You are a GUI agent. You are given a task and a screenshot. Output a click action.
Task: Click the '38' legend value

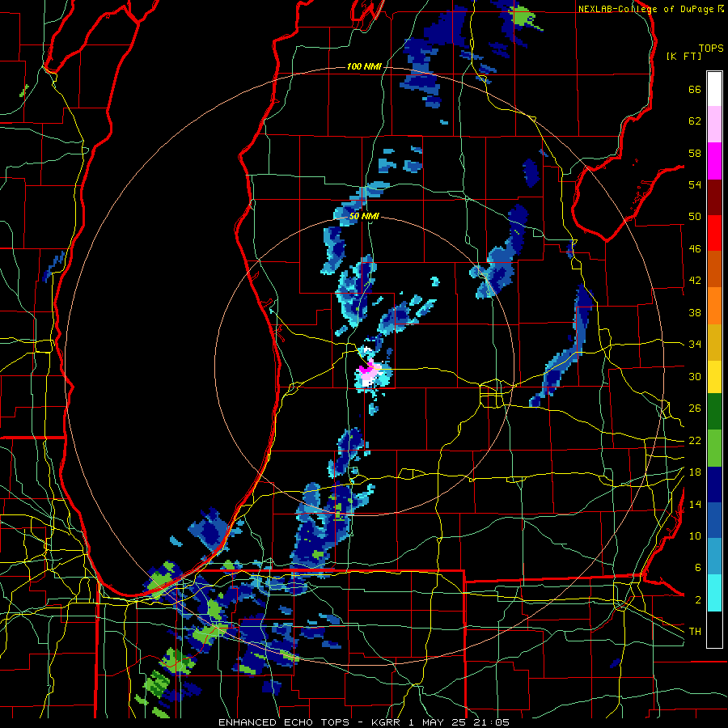695,313
